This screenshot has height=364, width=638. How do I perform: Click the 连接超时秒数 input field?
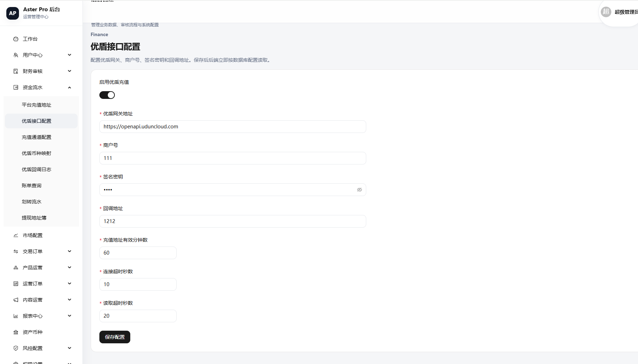click(138, 284)
